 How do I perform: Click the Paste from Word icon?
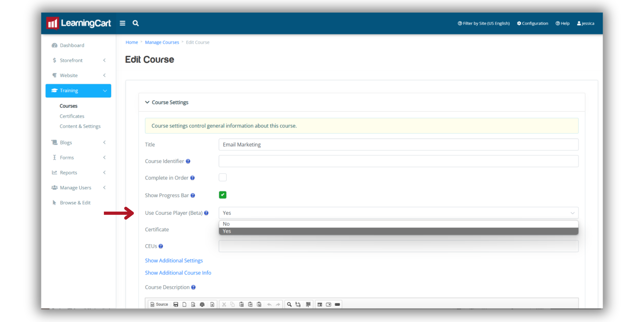(259, 304)
